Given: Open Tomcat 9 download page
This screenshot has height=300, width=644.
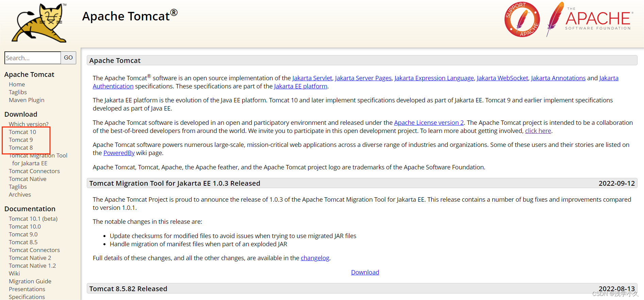Looking at the screenshot, I should tap(21, 140).
